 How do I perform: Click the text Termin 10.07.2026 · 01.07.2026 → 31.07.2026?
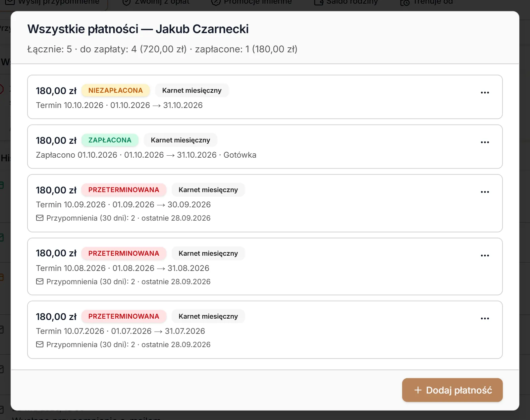click(x=121, y=331)
